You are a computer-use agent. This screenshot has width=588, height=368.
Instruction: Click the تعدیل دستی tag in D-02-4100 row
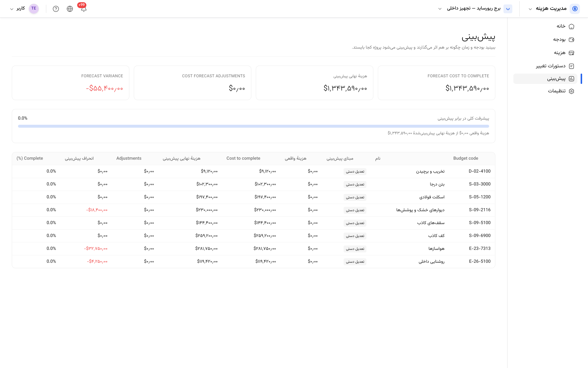point(355,172)
